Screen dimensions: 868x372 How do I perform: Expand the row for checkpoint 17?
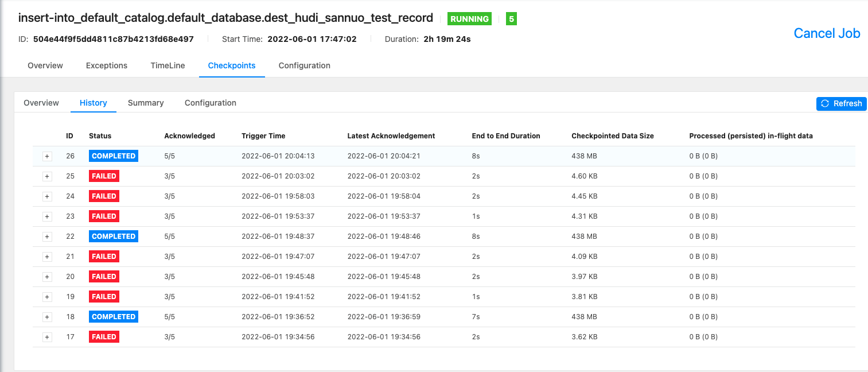(x=47, y=337)
